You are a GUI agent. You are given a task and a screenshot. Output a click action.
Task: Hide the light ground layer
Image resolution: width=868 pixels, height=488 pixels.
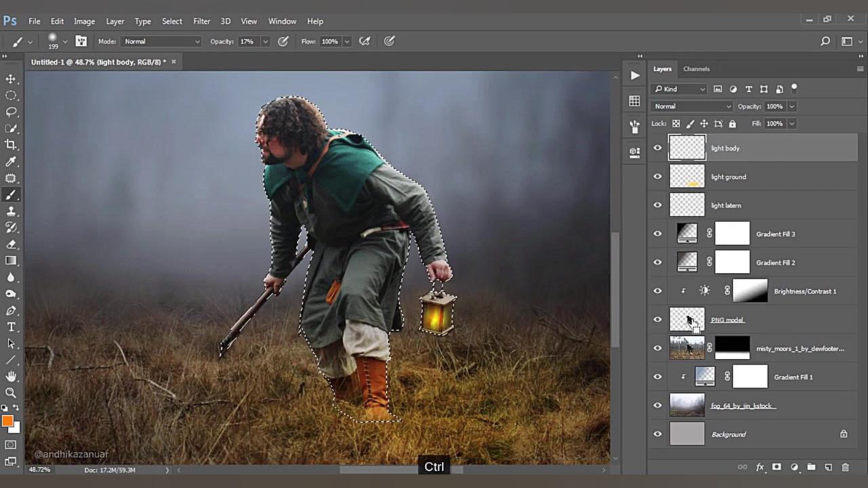coord(657,177)
